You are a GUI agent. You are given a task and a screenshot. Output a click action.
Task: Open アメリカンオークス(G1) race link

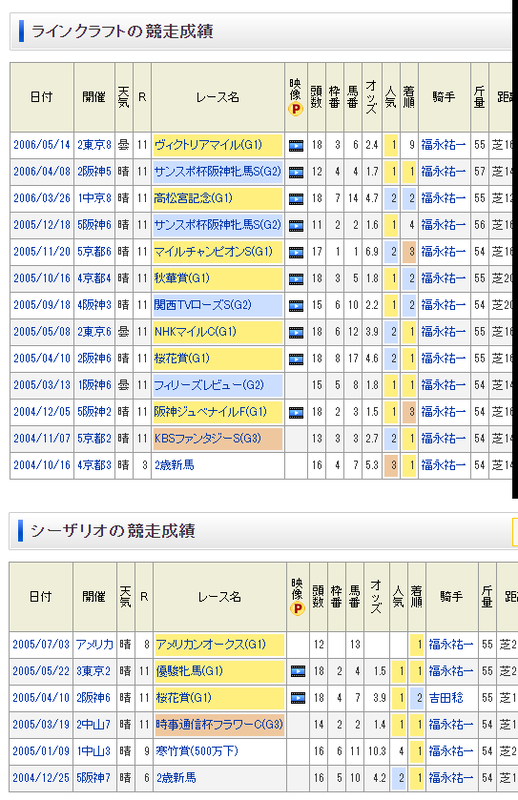click(x=211, y=644)
